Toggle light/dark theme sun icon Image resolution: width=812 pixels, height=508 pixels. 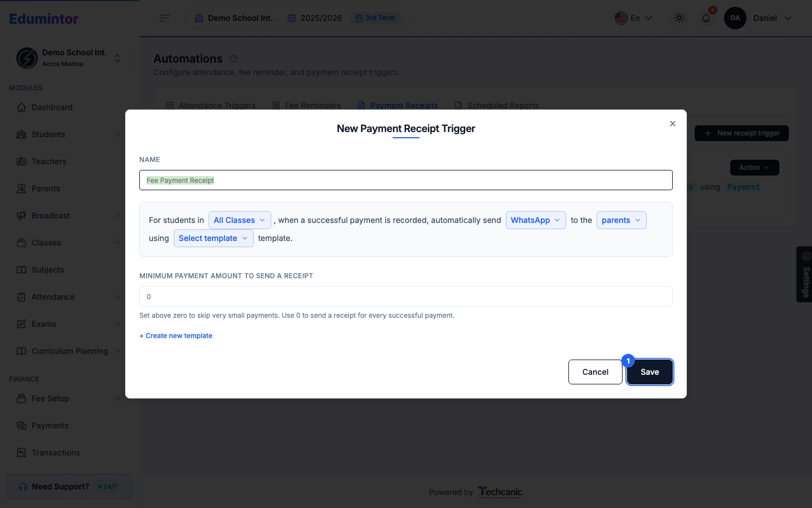679,18
